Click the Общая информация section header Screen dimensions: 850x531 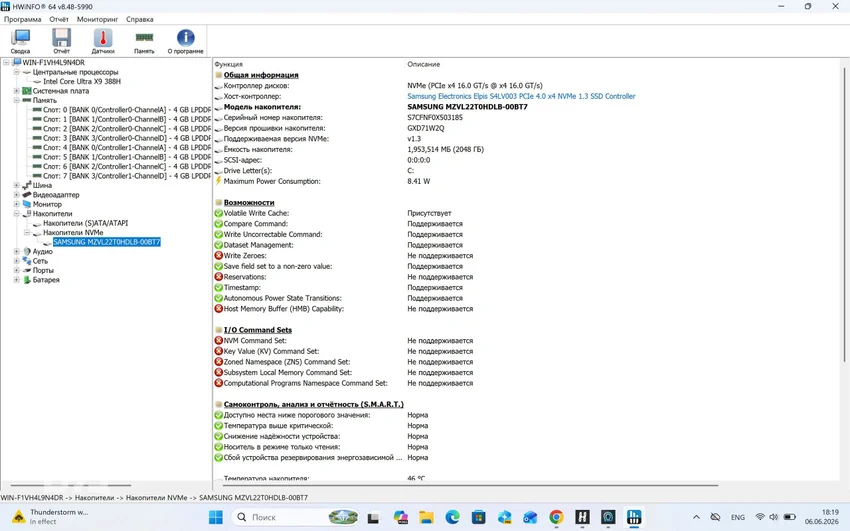point(261,75)
